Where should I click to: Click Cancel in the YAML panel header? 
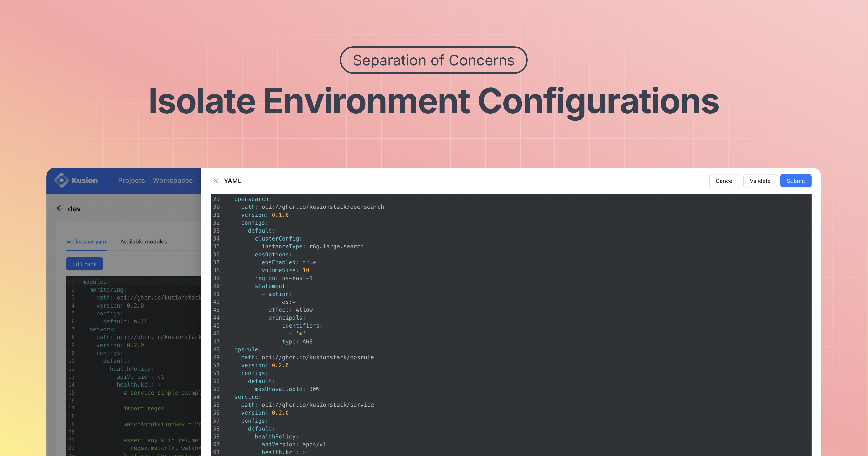coord(724,181)
